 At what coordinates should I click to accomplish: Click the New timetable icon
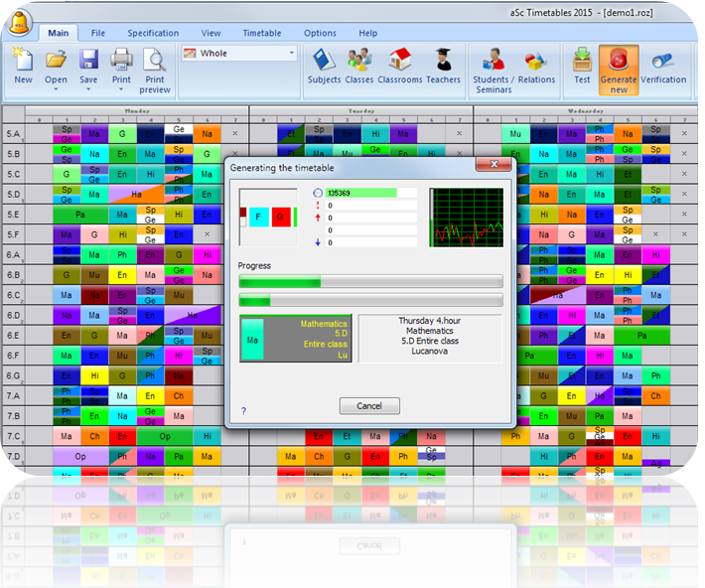(x=23, y=66)
